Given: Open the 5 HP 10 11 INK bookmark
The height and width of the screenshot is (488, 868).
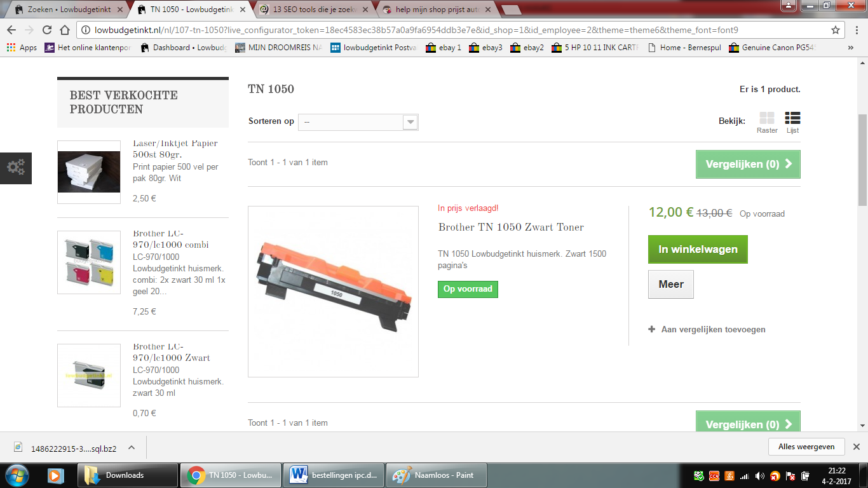Looking at the screenshot, I should pyautogui.click(x=595, y=48).
